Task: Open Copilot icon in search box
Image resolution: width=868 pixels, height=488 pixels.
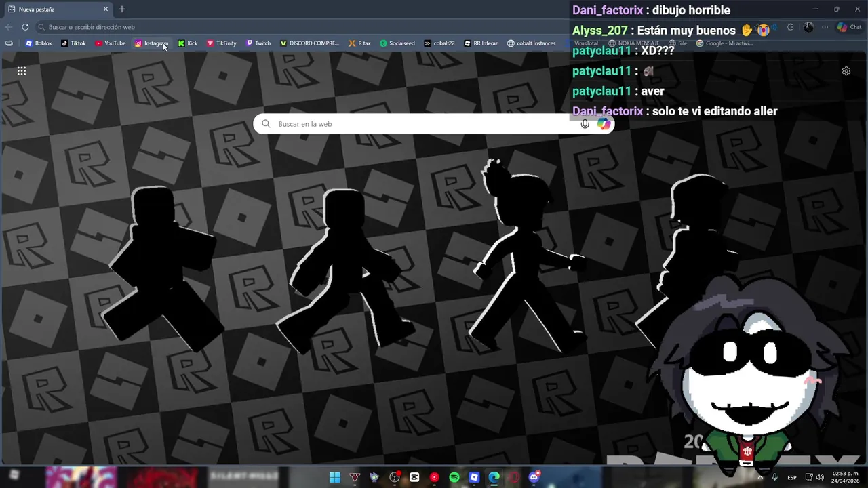Action: coord(604,124)
